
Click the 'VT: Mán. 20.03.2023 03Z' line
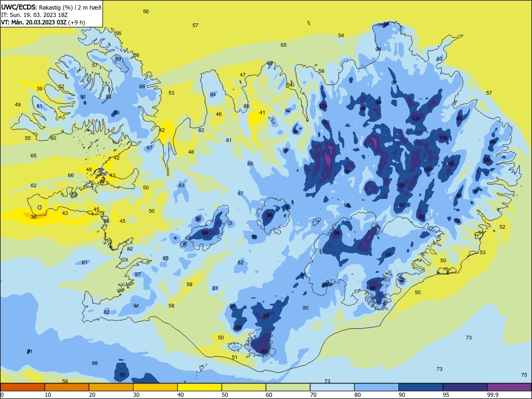(x=43, y=22)
